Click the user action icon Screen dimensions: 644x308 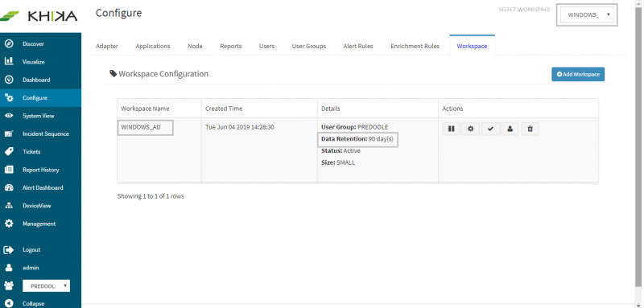[510, 129]
